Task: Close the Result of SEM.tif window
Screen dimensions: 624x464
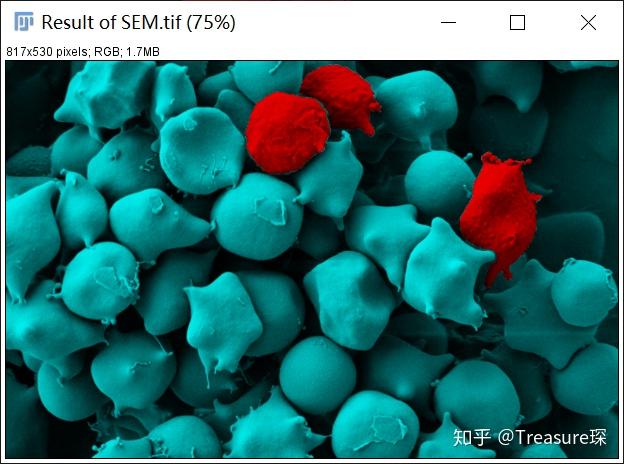Action: 588,23
